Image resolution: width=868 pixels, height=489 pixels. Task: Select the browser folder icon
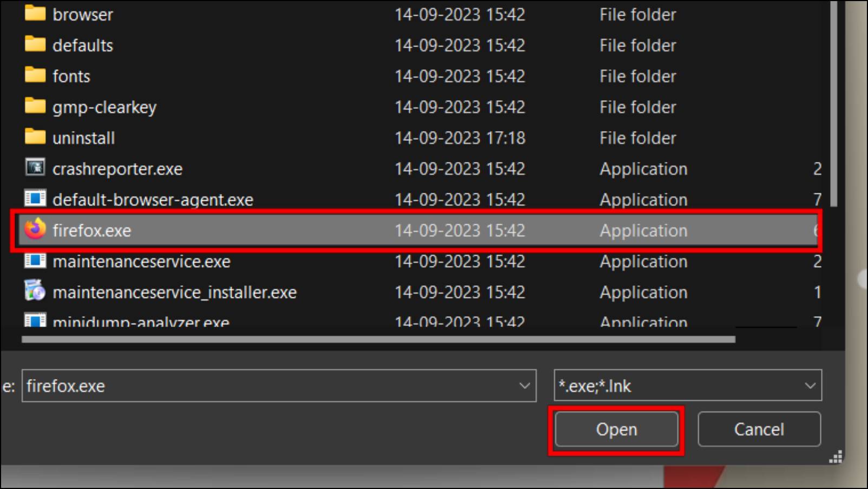point(35,13)
